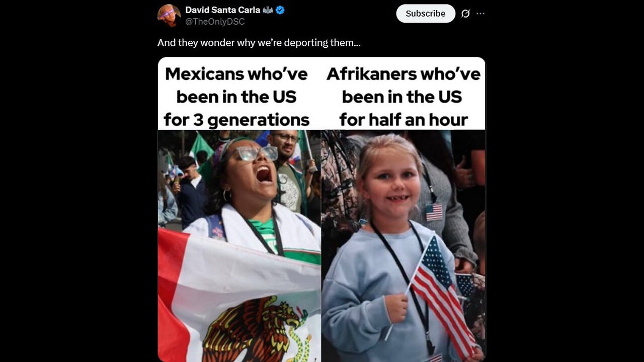Open the left photo of the shouting woman
This screenshot has width=644, height=362.
pos(239,246)
